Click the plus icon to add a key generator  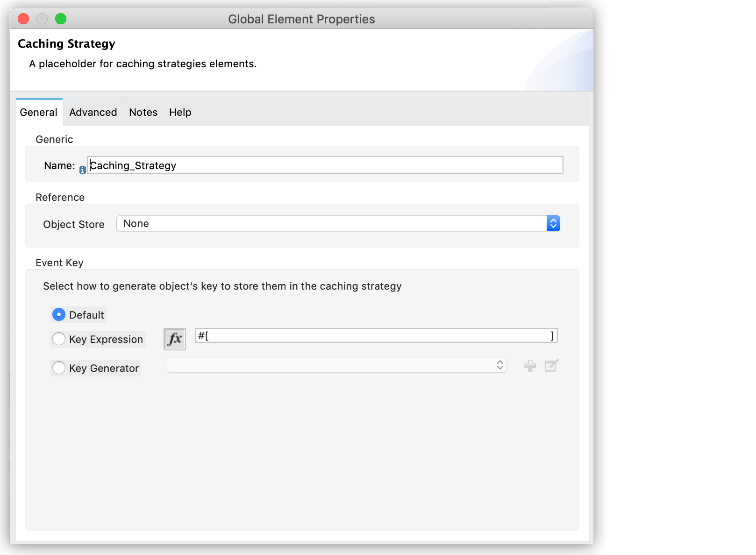click(x=530, y=365)
